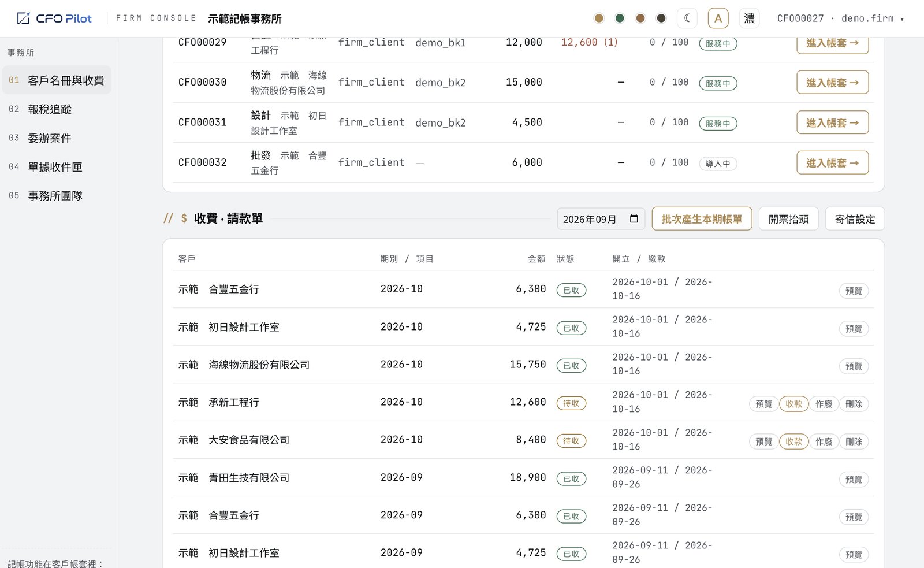The image size is (924, 568).
Task: Click 進入帳套 for CF000030
Action: coord(832,83)
